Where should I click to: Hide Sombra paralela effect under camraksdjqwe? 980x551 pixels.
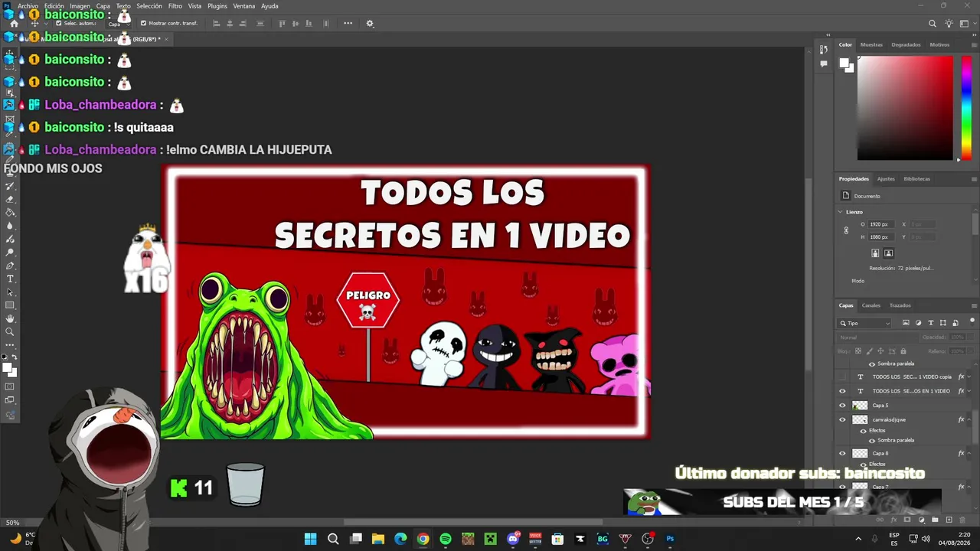coord(872,441)
